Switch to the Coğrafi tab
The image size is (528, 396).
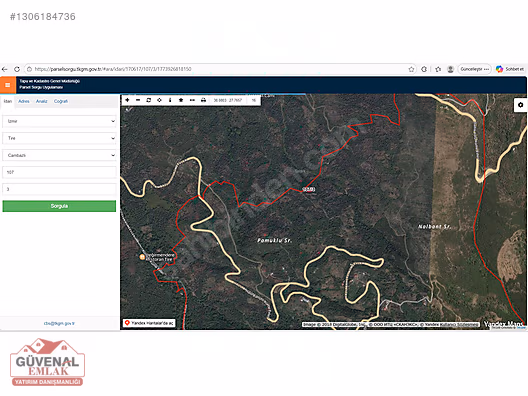(x=61, y=101)
